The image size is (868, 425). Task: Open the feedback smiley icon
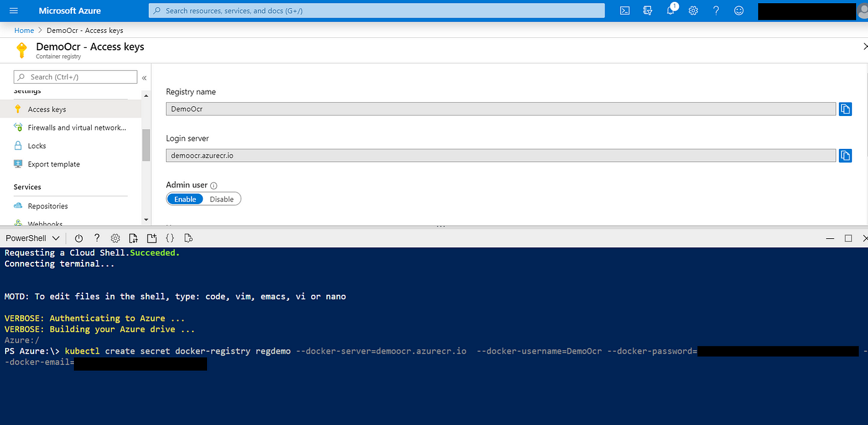(x=738, y=11)
